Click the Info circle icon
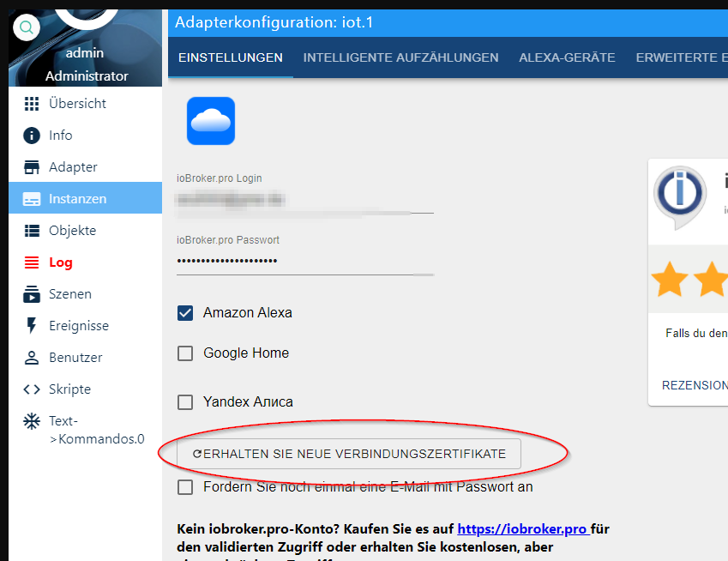 point(32,136)
